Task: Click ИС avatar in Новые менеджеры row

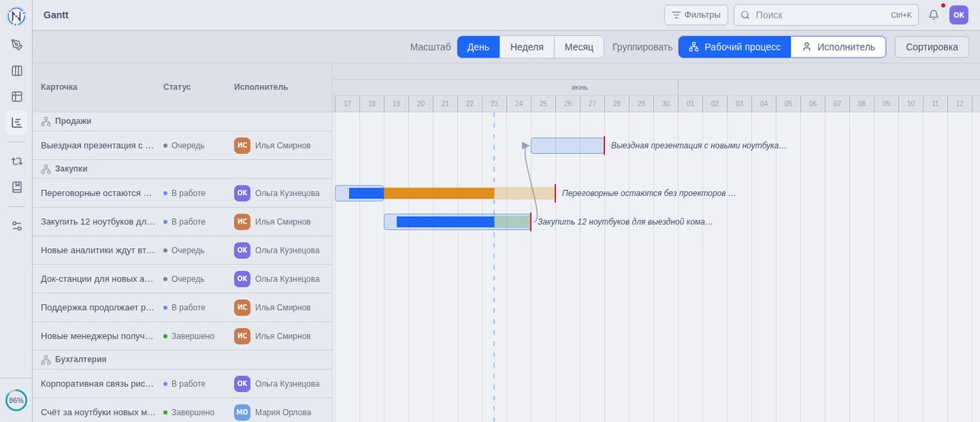Action: coord(242,336)
